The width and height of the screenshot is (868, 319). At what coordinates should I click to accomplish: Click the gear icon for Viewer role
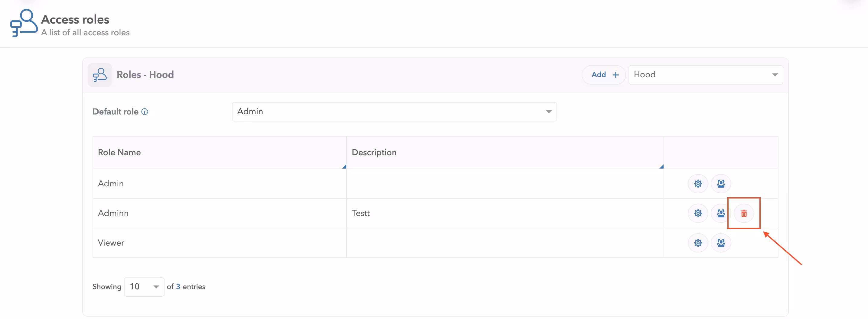tap(697, 243)
